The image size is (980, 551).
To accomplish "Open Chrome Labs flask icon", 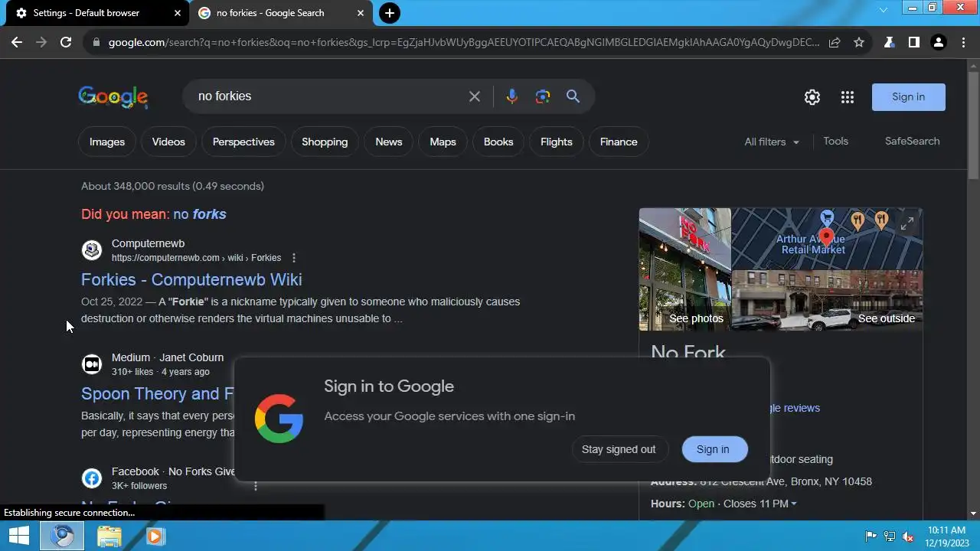I will [x=889, y=42].
